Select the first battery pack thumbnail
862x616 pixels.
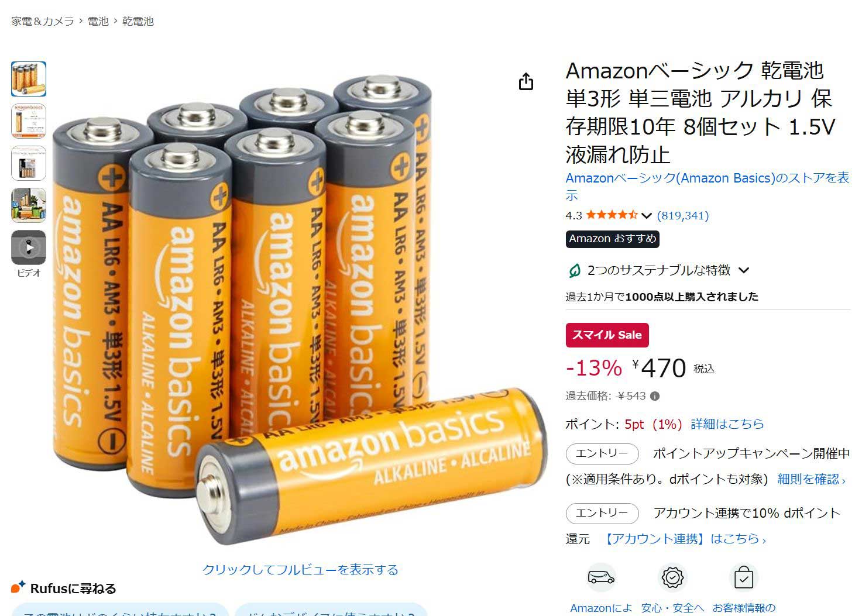(x=29, y=79)
